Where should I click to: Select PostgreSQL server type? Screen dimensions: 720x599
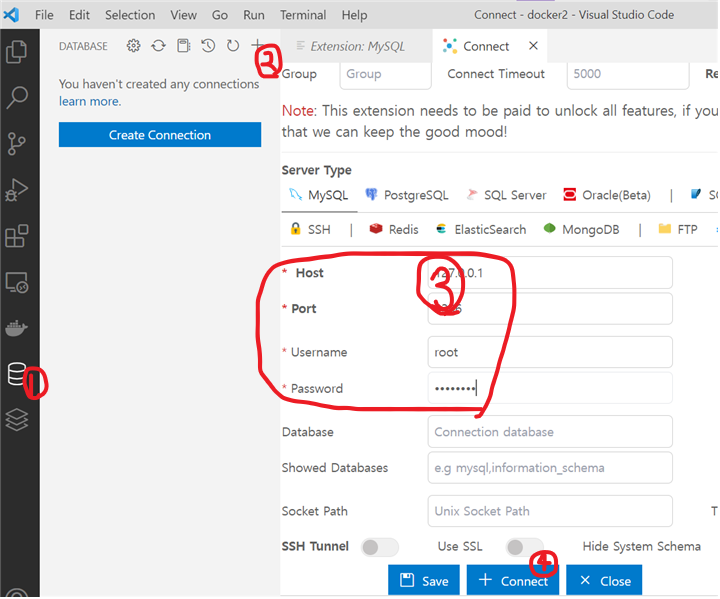[x=407, y=195]
